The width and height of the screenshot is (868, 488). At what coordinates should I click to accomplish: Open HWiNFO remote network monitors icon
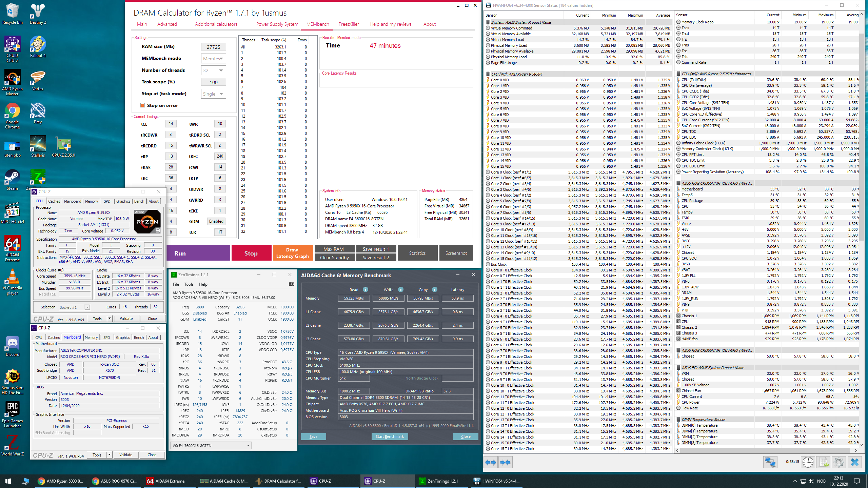coord(770,462)
